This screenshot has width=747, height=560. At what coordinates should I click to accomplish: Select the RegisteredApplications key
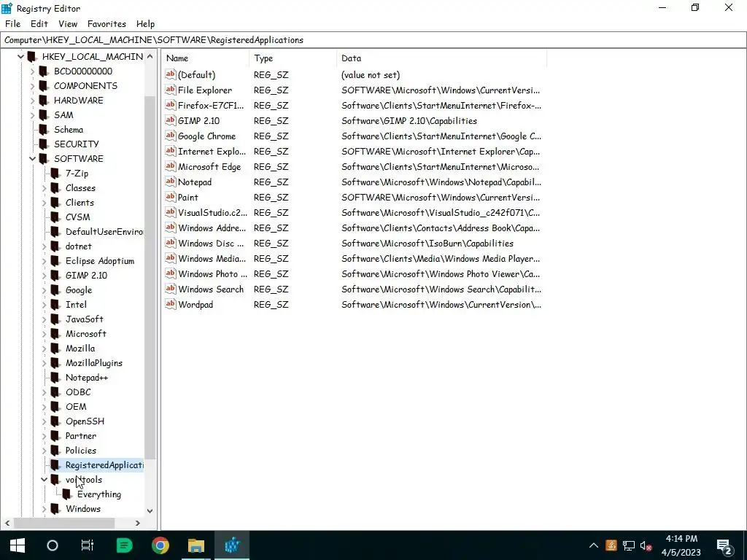tap(104, 465)
